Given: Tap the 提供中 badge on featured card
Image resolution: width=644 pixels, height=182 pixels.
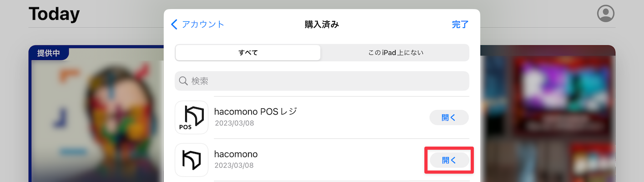Looking at the screenshot, I should 49,53.
